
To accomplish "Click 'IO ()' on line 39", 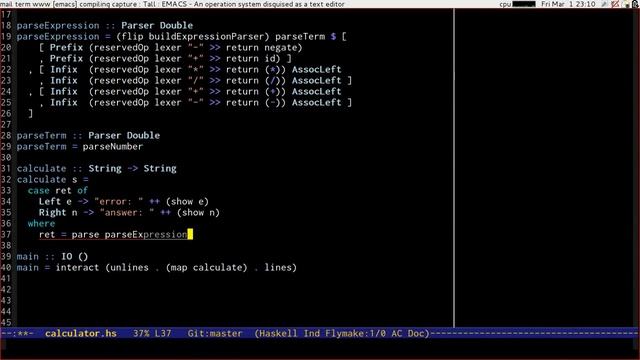I will 74,256.
